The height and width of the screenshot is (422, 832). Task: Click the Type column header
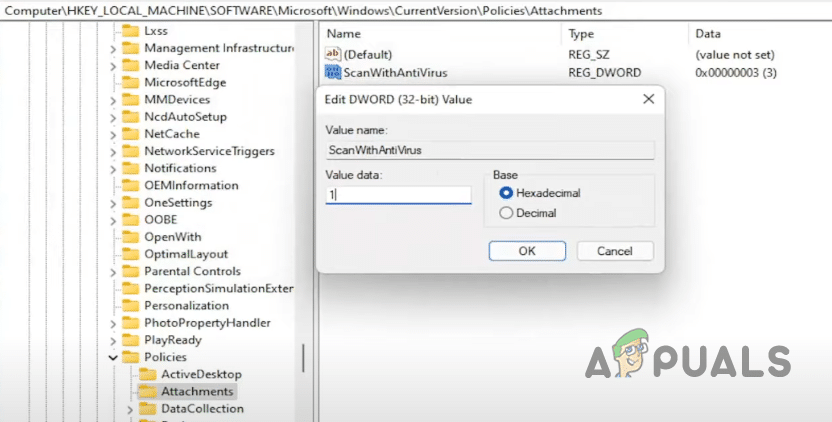pos(580,34)
